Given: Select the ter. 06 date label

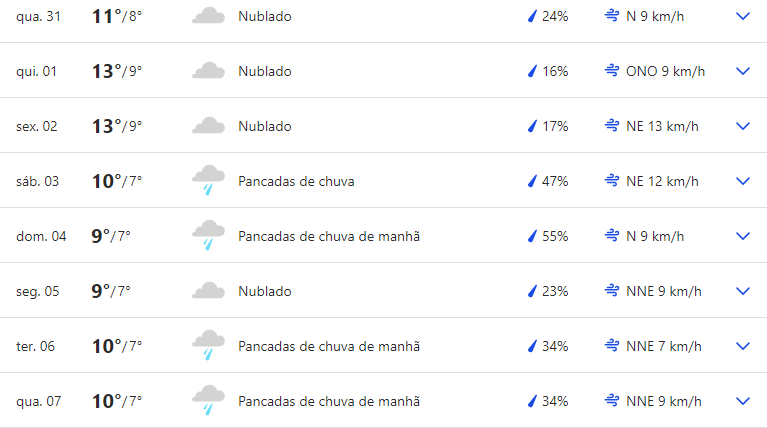Looking at the screenshot, I should (35, 346).
